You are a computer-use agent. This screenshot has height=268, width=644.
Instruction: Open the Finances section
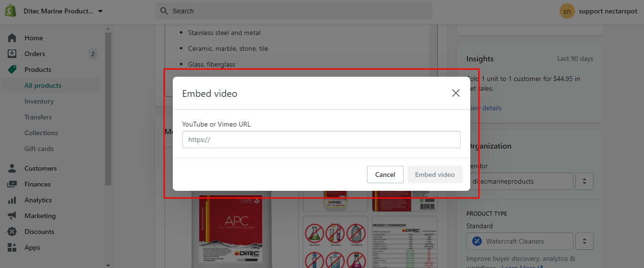(x=37, y=184)
